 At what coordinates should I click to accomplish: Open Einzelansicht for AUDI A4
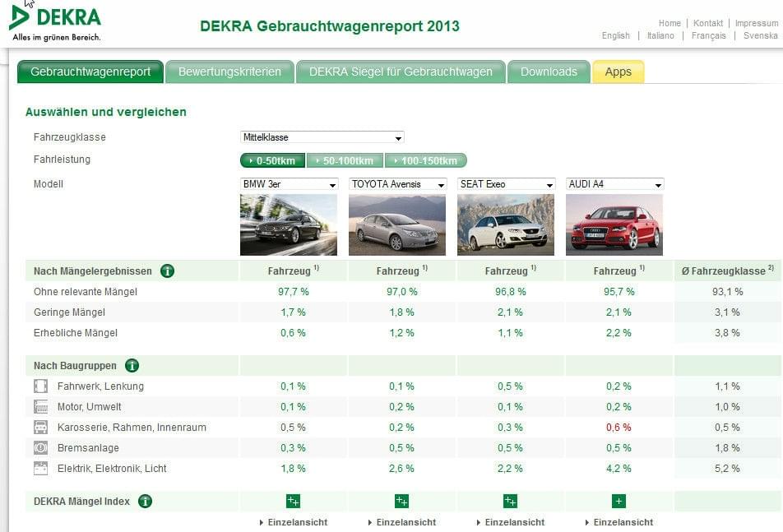[x=619, y=522]
